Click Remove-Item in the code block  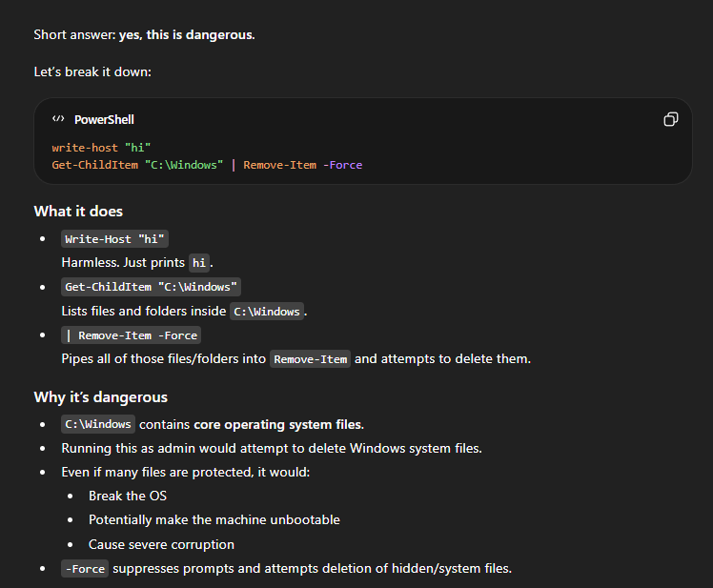click(x=279, y=165)
